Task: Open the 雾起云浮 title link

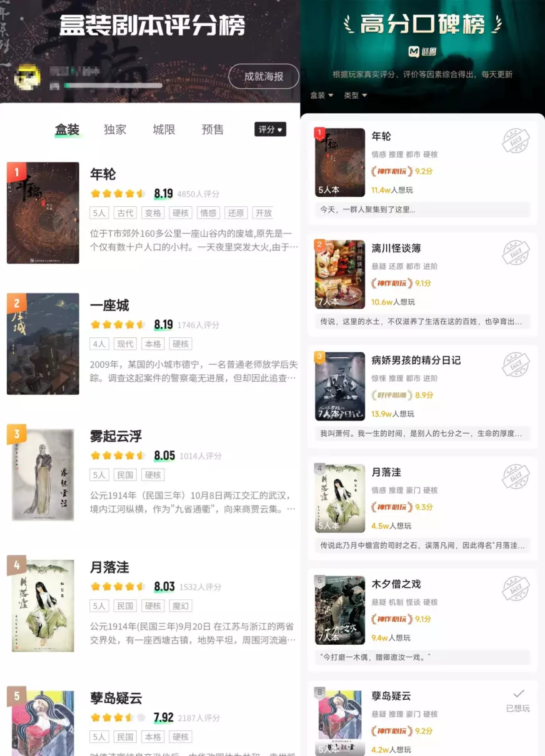Action: (116, 436)
